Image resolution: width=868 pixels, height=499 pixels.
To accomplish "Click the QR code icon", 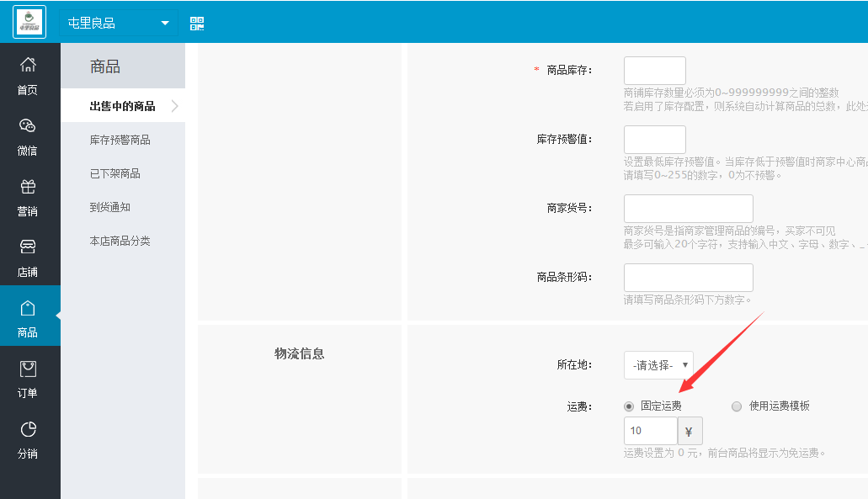I will [x=197, y=24].
